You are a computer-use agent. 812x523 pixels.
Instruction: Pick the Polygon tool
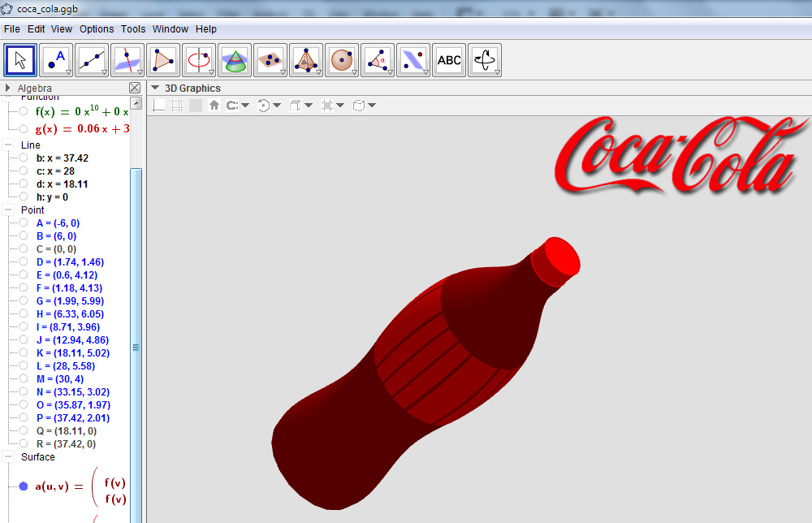point(163,60)
